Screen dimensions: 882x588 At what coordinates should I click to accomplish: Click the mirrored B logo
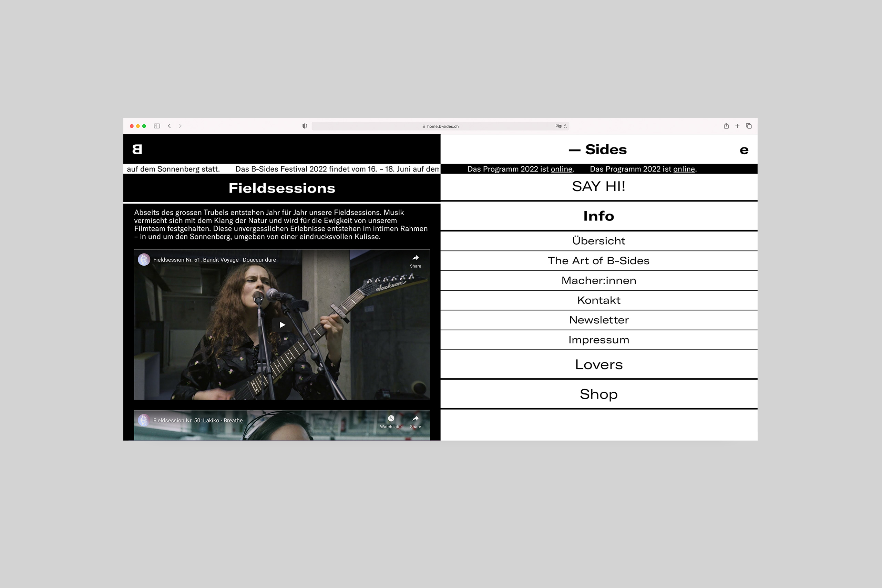137,149
